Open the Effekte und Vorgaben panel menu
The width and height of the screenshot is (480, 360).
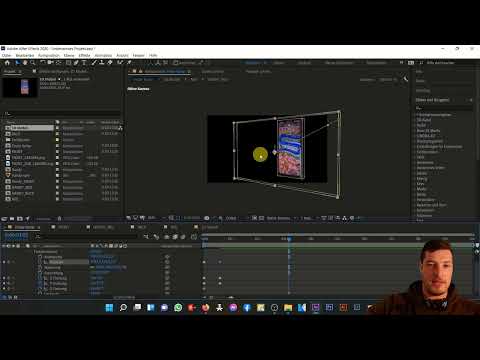point(471,100)
